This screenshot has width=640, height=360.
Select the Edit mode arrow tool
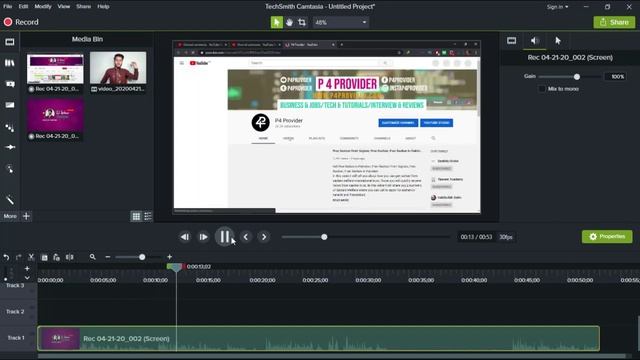277,22
